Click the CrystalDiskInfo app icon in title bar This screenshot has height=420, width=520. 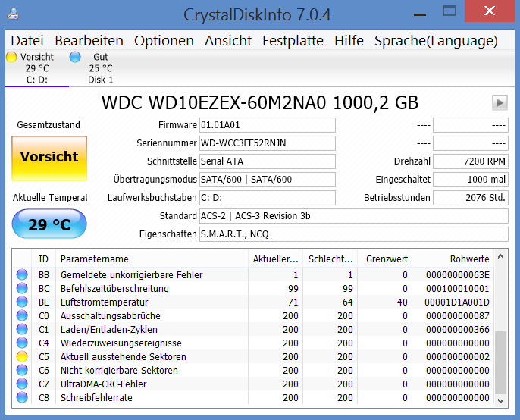(x=13, y=14)
